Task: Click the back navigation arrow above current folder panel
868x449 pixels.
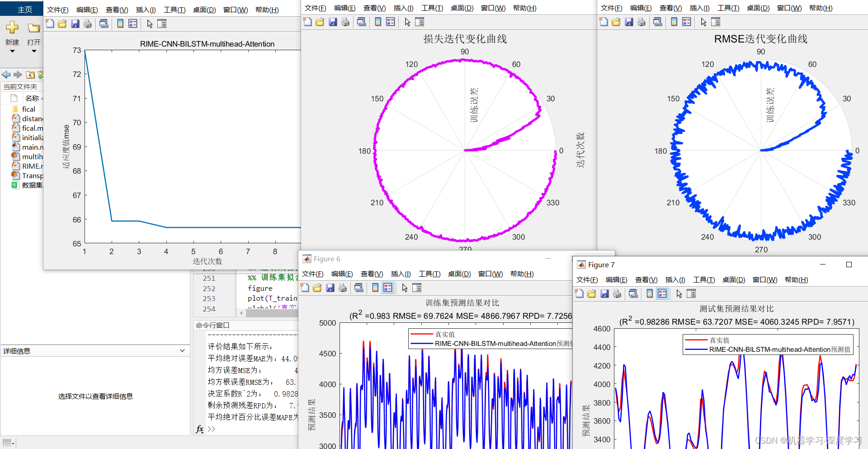Action: pyautogui.click(x=5, y=75)
